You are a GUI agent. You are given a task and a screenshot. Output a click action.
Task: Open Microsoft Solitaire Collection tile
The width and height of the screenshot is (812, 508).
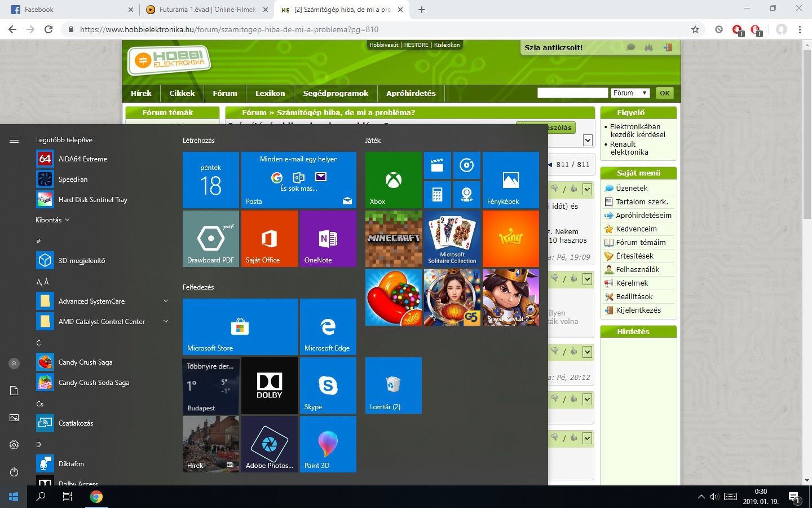click(452, 239)
